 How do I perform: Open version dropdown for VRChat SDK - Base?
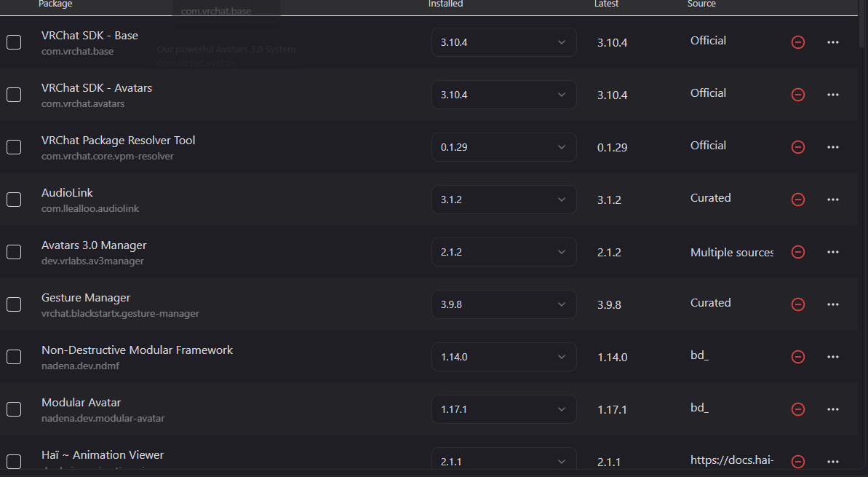503,42
